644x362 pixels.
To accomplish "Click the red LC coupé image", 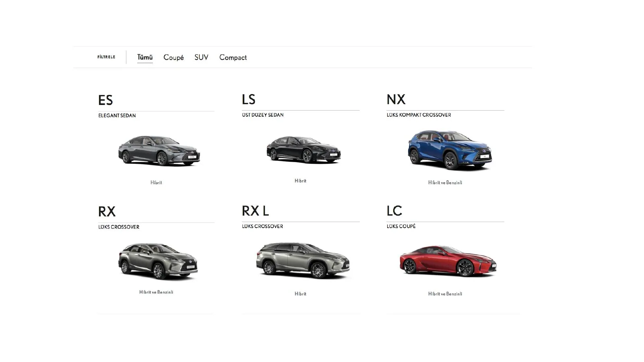I will pyautogui.click(x=448, y=261).
